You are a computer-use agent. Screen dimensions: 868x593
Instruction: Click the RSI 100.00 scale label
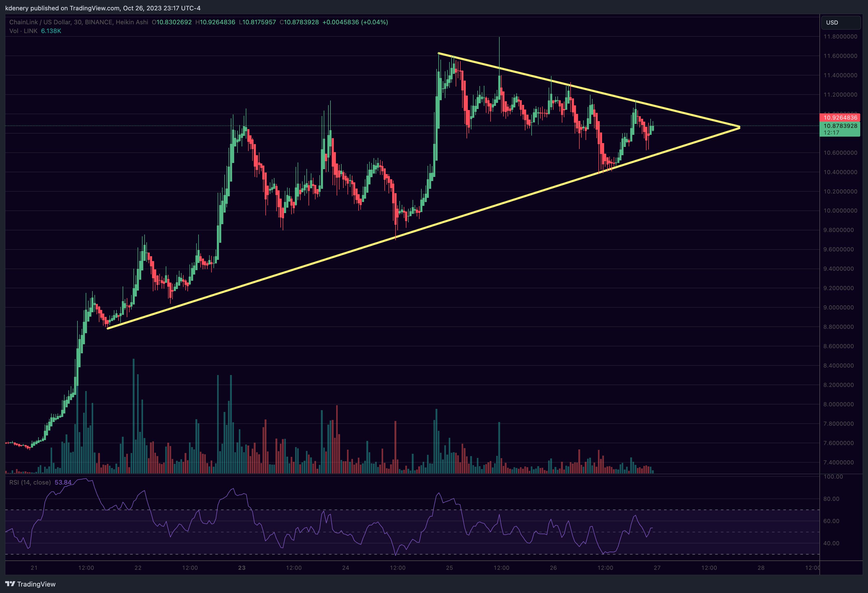pos(833,477)
